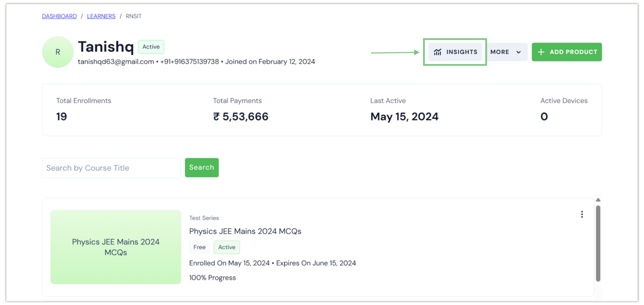Viewport: 644px width, 305px height.
Task: Navigate to DASHBOARD via breadcrumb
Action: point(59,16)
